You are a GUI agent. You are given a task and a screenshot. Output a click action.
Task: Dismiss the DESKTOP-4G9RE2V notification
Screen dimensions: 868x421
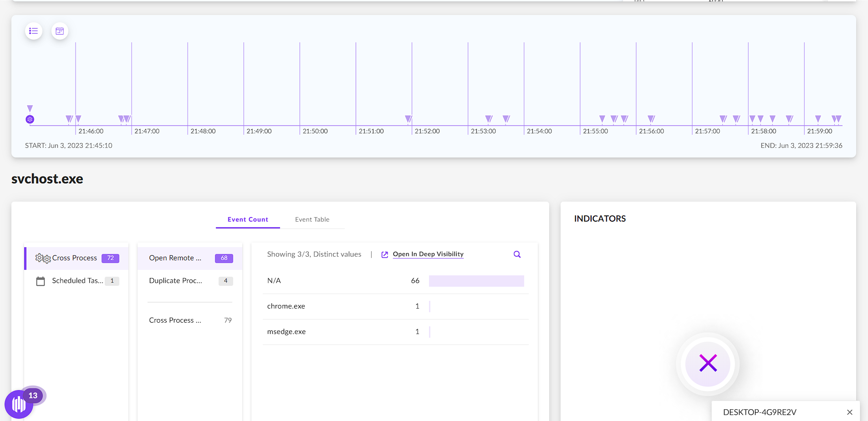tap(849, 412)
